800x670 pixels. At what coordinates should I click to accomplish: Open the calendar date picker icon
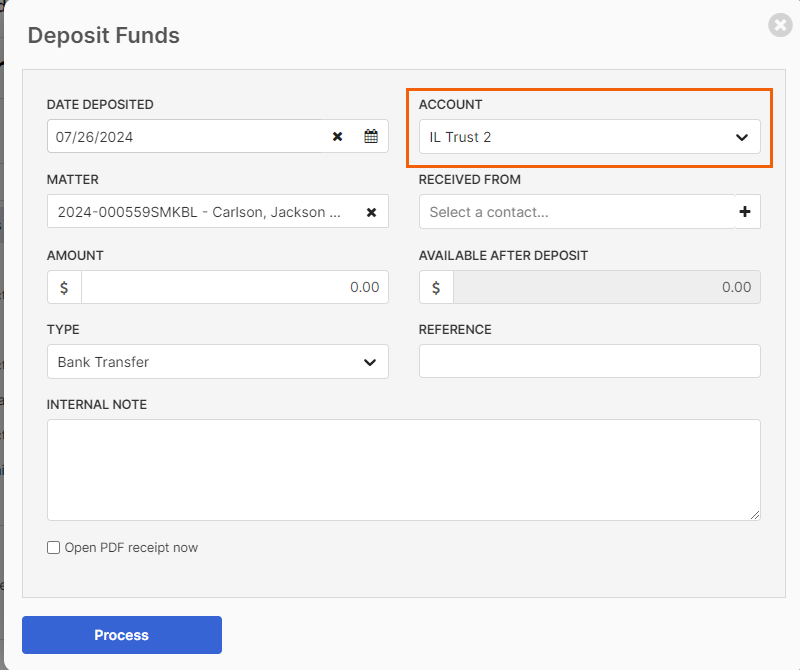[371, 136]
